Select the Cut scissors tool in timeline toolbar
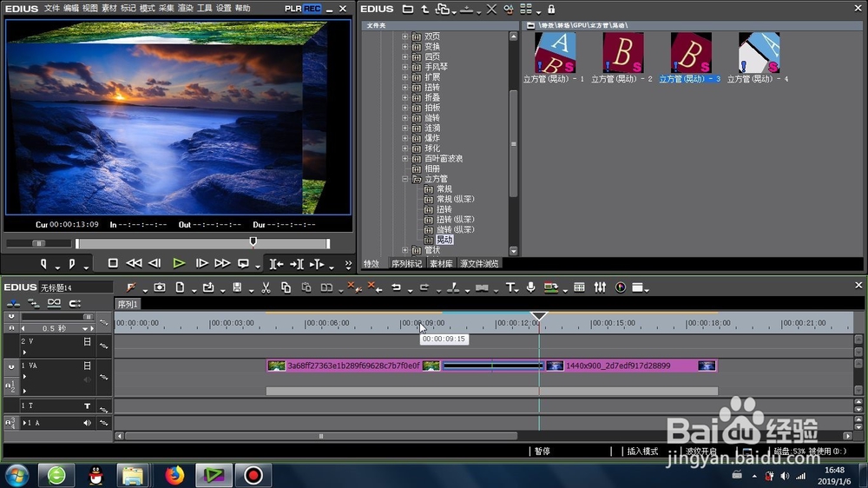 tap(266, 287)
